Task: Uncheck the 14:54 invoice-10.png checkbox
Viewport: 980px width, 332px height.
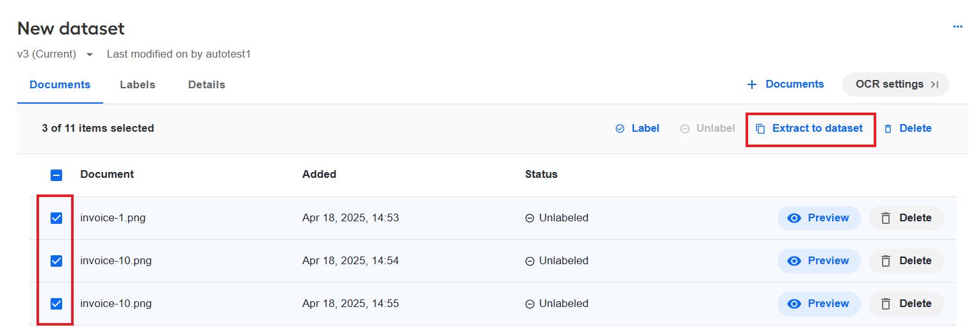Action: [56, 261]
